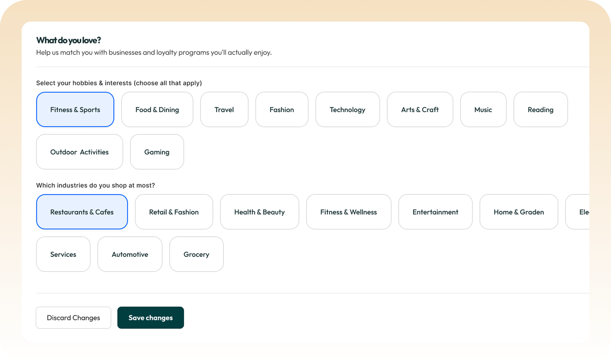Image resolution: width=611 pixels, height=364 pixels.
Task: Enable the Music interest
Action: coord(483,109)
